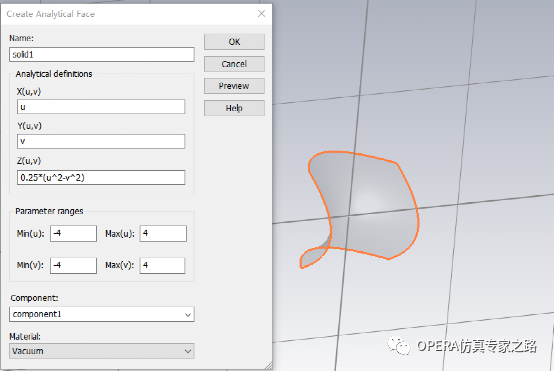Click the OK button
Viewport: 554px width, 371px height.
[234, 42]
